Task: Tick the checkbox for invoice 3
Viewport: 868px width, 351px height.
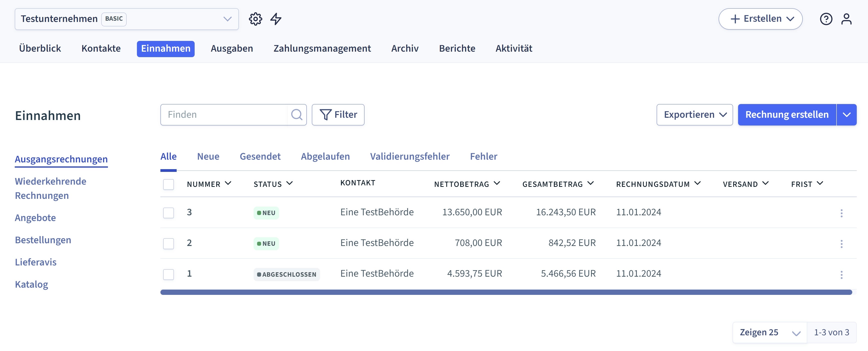Action: point(168,213)
